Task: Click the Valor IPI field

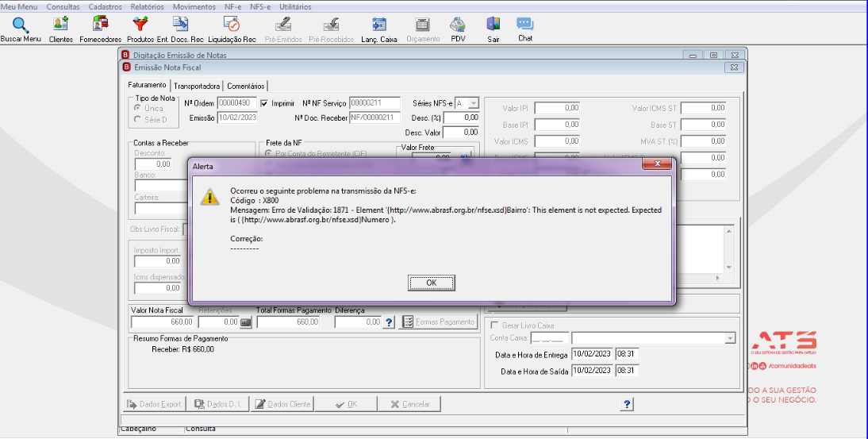Action: click(x=557, y=109)
